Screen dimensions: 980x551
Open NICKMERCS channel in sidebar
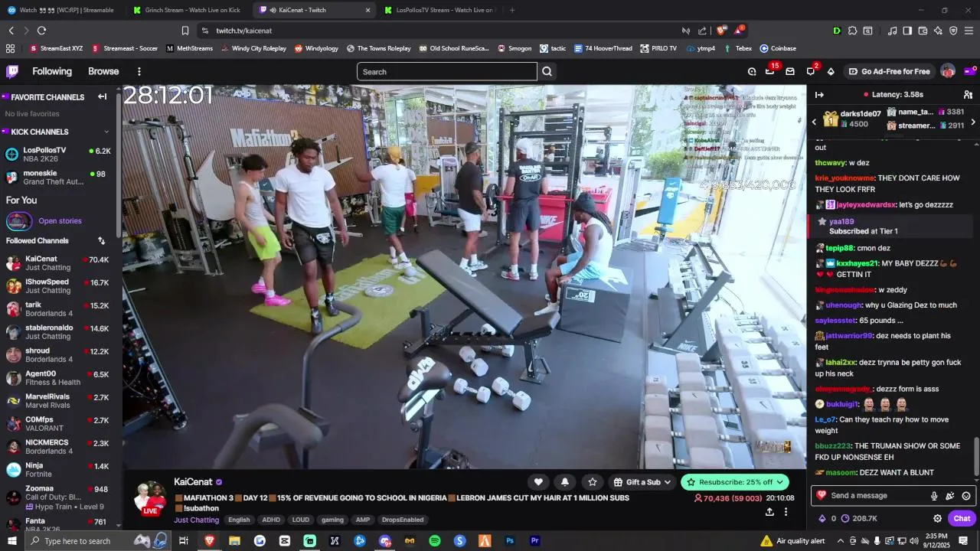57,447
